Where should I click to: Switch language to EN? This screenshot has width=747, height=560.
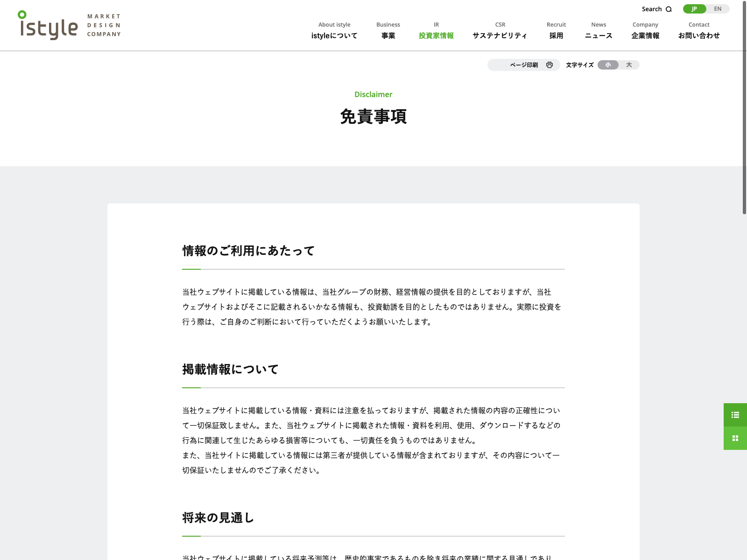pos(718,9)
